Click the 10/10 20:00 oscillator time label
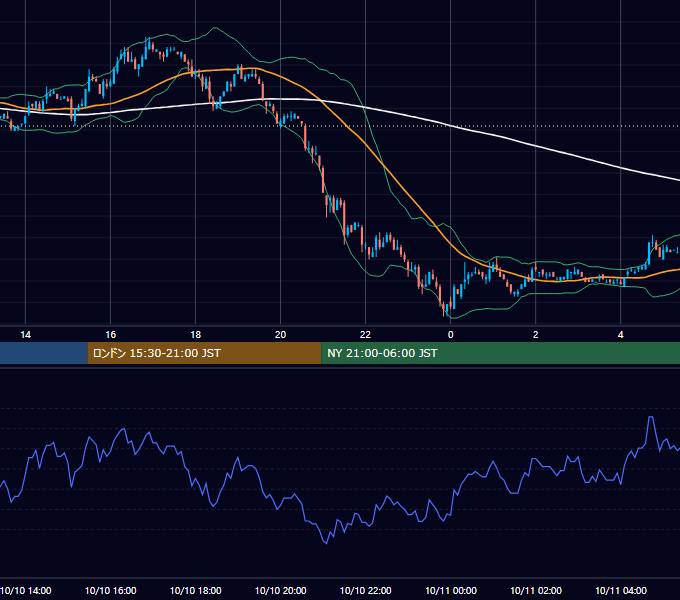The image size is (680, 600). click(281, 591)
